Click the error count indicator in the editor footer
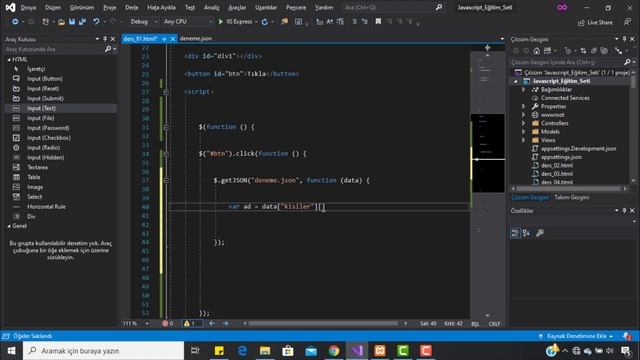640x360 pixels. (x=167, y=323)
